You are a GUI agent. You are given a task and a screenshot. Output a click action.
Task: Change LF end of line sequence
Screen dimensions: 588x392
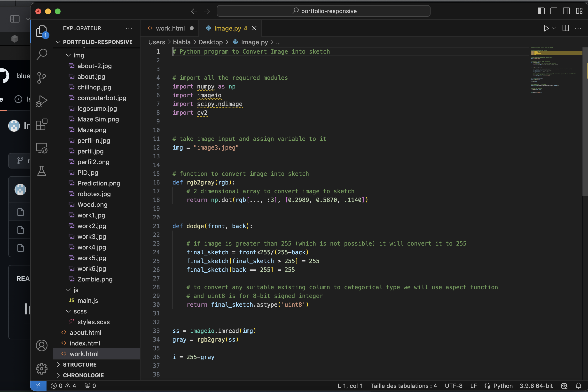(x=473, y=386)
